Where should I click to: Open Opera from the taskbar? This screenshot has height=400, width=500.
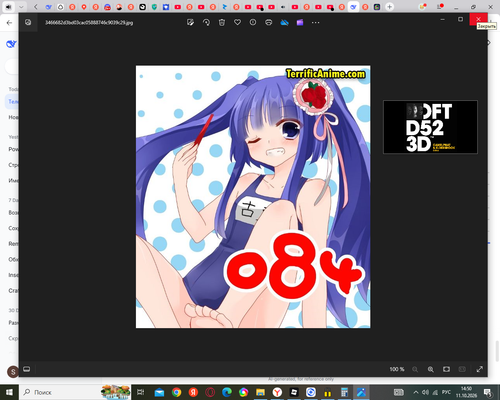(210, 392)
